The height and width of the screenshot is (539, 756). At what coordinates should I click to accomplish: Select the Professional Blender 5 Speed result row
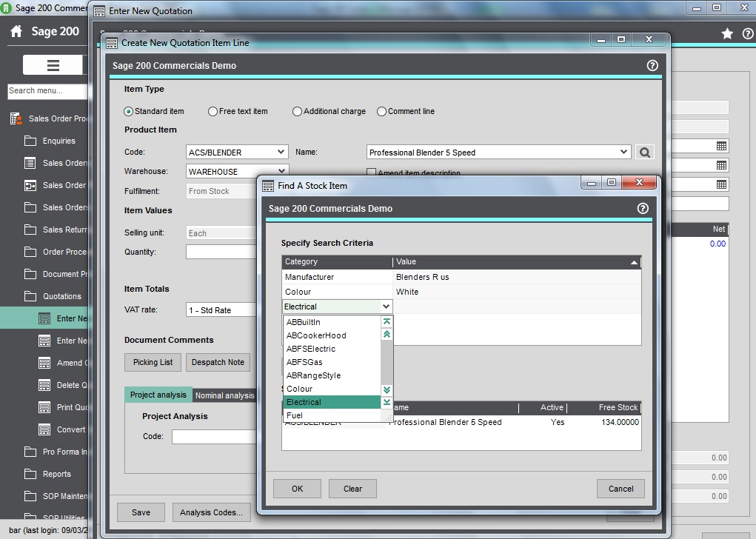(x=461, y=422)
